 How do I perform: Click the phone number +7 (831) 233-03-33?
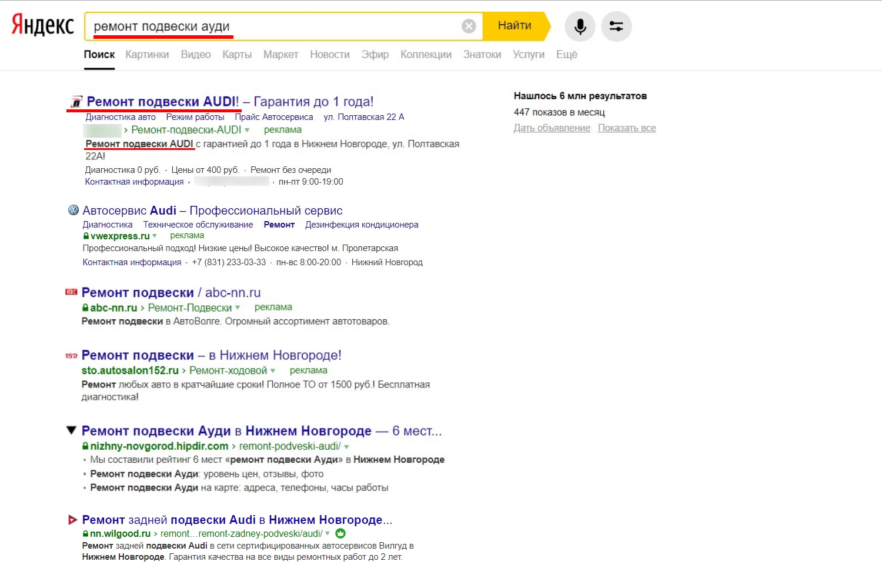[x=229, y=262]
